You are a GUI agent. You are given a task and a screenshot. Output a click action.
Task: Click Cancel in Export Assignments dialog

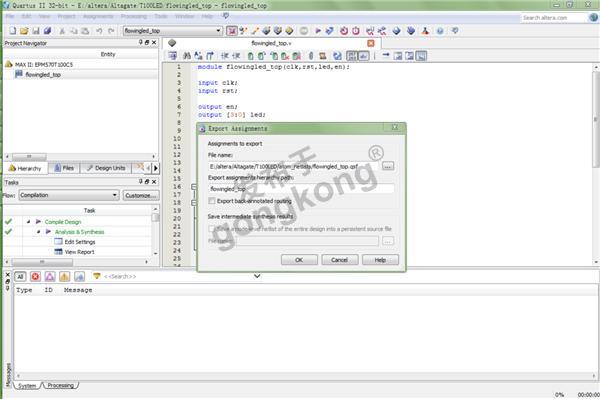click(340, 260)
